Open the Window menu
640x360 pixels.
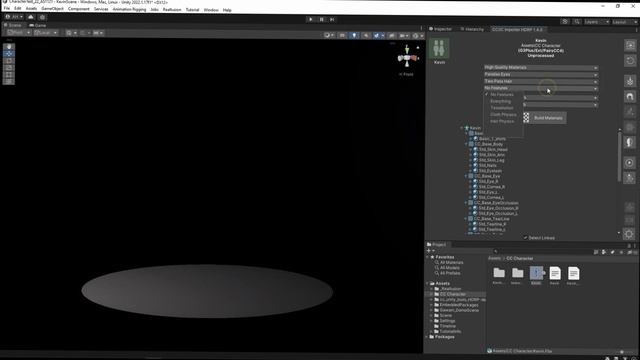(x=211, y=10)
